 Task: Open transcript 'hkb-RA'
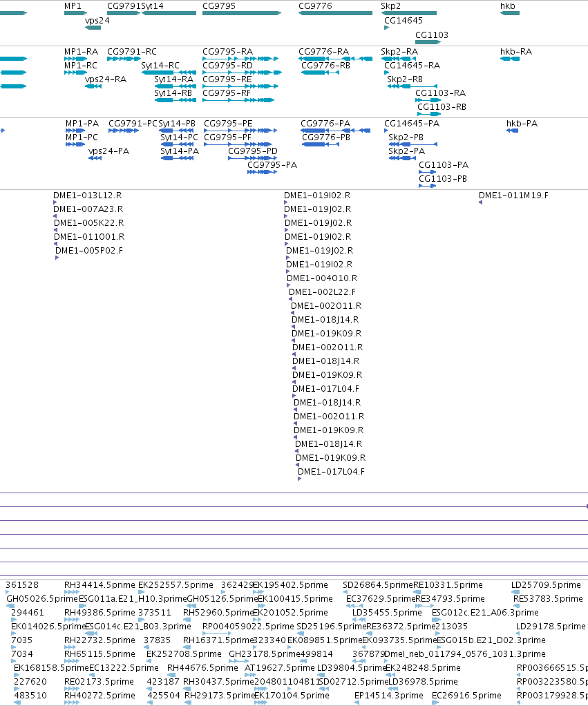(x=516, y=52)
